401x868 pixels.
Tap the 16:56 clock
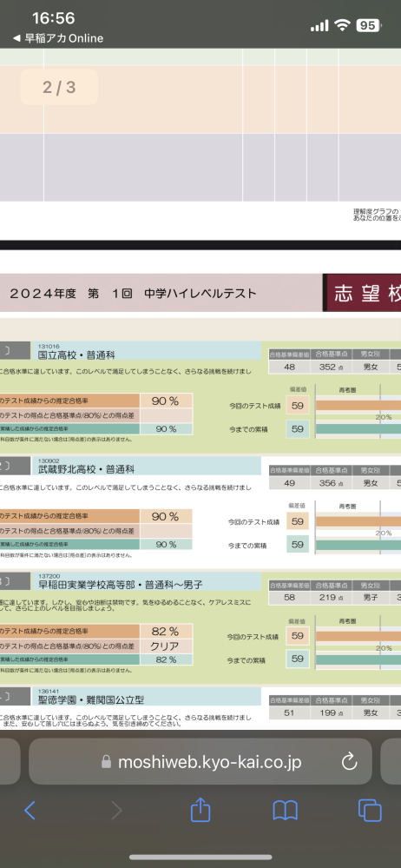coord(54,18)
